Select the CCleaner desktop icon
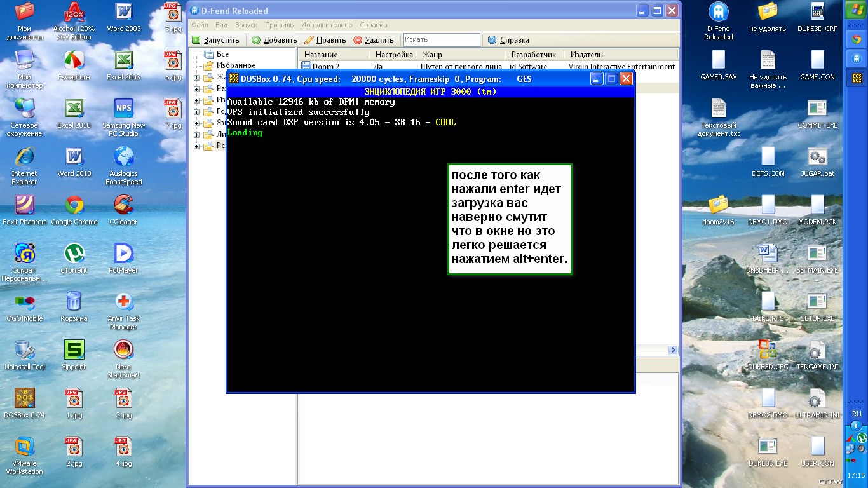The image size is (868, 488). (x=124, y=211)
